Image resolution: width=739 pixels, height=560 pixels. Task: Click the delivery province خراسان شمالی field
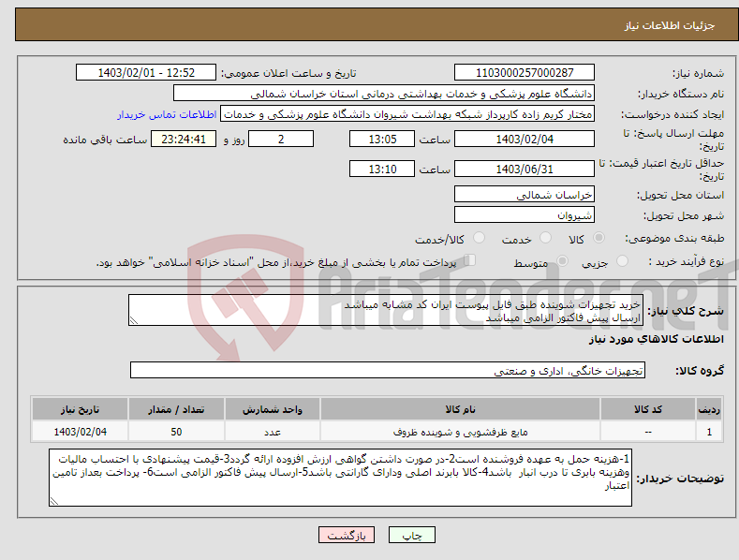pos(525,194)
